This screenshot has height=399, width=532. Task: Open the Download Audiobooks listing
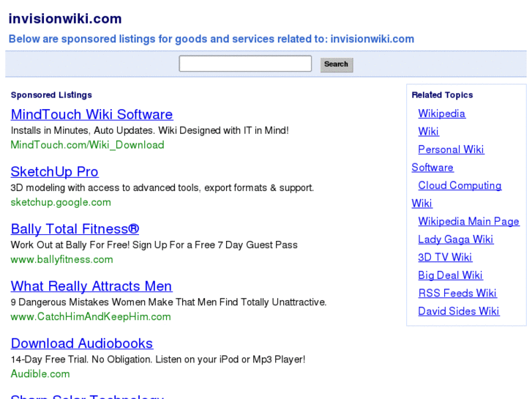coord(82,343)
